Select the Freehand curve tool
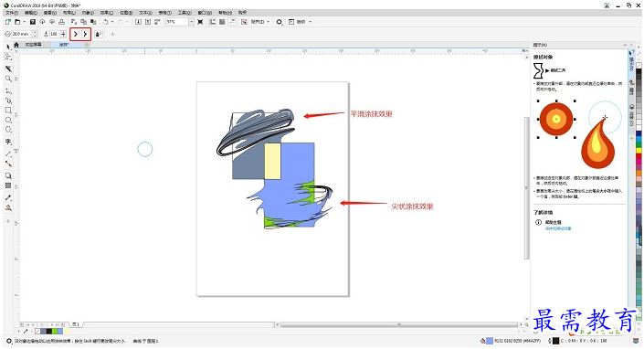Screen dimensions: 644x349 [8, 90]
